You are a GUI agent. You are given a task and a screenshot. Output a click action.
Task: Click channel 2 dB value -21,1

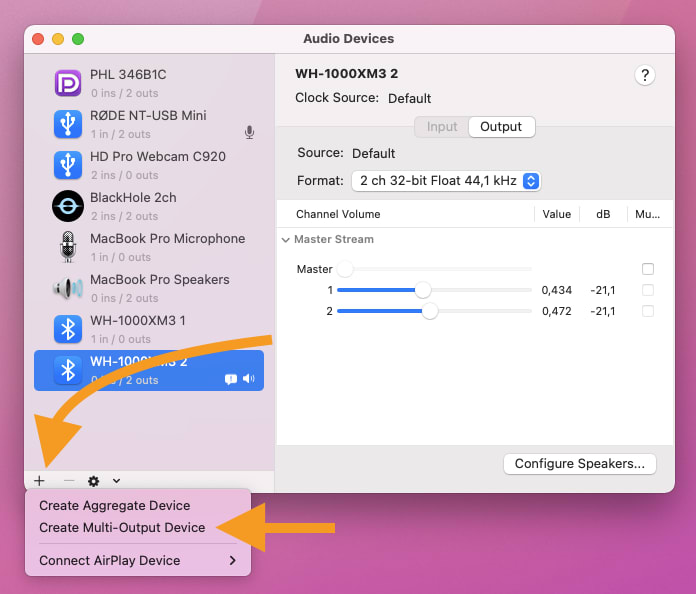(603, 311)
